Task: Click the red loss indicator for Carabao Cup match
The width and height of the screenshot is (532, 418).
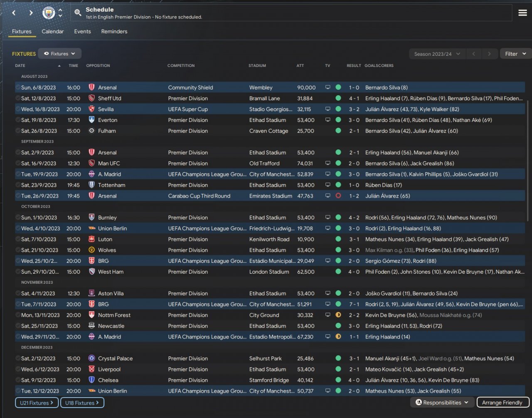Action: (338, 196)
